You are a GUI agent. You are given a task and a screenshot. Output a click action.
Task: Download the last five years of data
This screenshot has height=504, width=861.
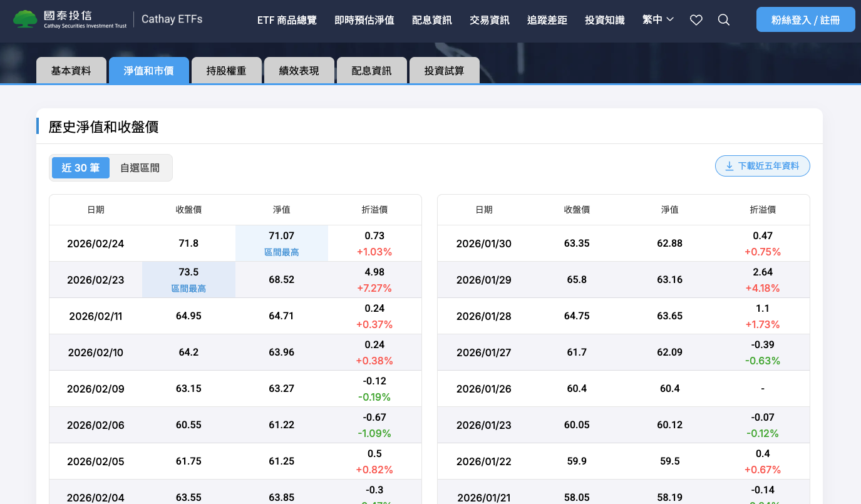pyautogui.click(x=762, y=166)
